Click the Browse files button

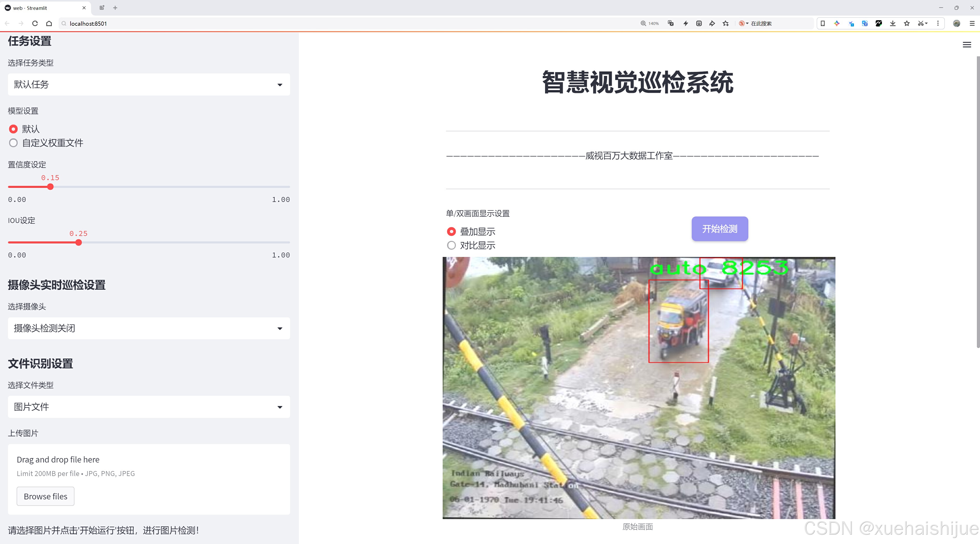pos(45,496)
